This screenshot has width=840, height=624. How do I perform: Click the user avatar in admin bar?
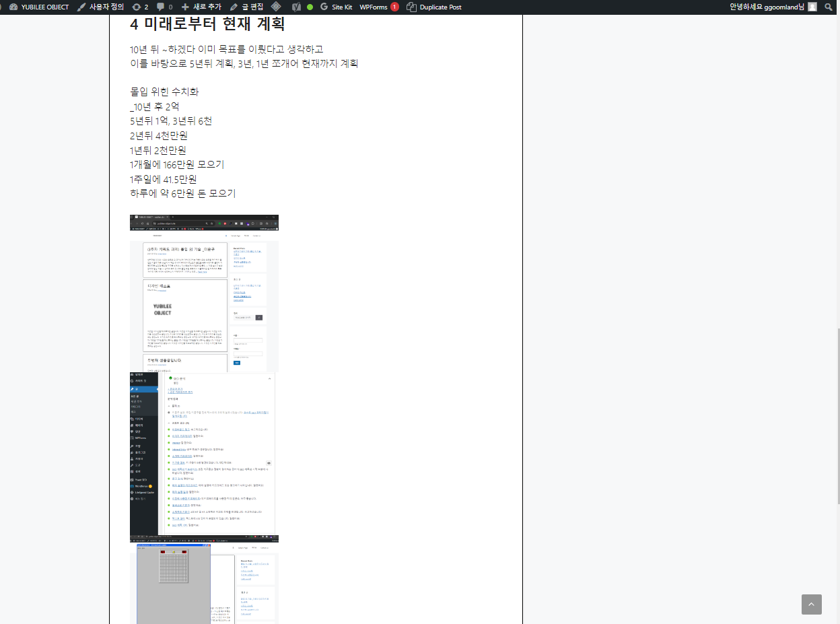click(x=812, y=7)
